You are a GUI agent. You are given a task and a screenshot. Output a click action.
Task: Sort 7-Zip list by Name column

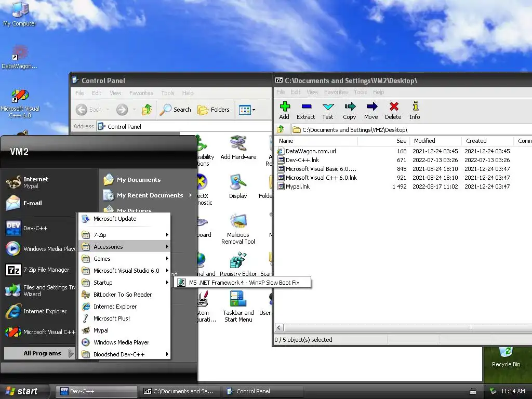[316, 141]
